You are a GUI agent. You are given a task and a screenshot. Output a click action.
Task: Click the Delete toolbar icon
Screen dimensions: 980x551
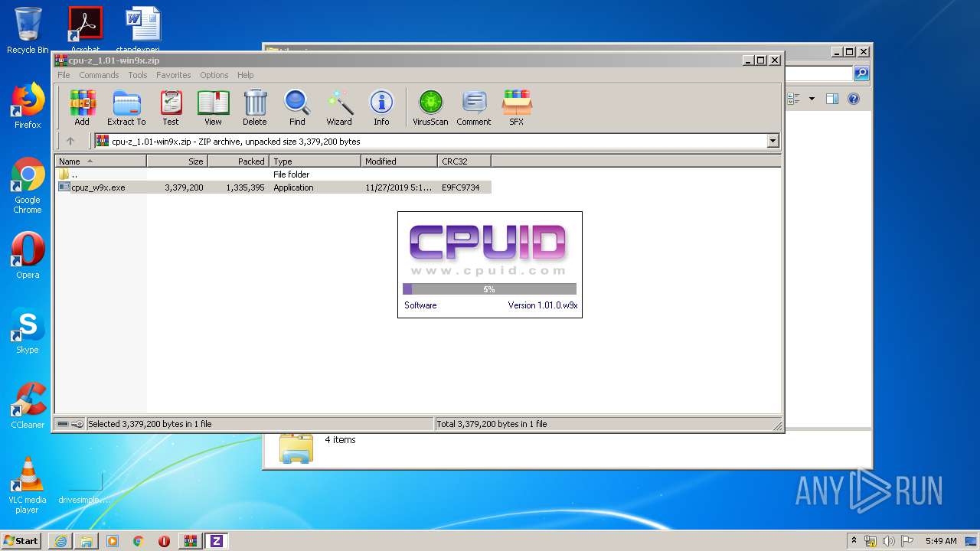(x=255, y=107)
